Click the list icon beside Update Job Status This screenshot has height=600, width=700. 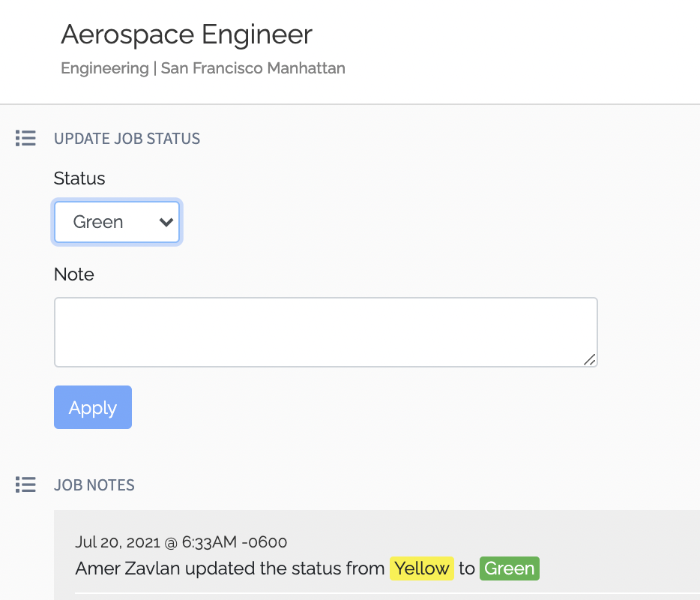tap(25, 139)
